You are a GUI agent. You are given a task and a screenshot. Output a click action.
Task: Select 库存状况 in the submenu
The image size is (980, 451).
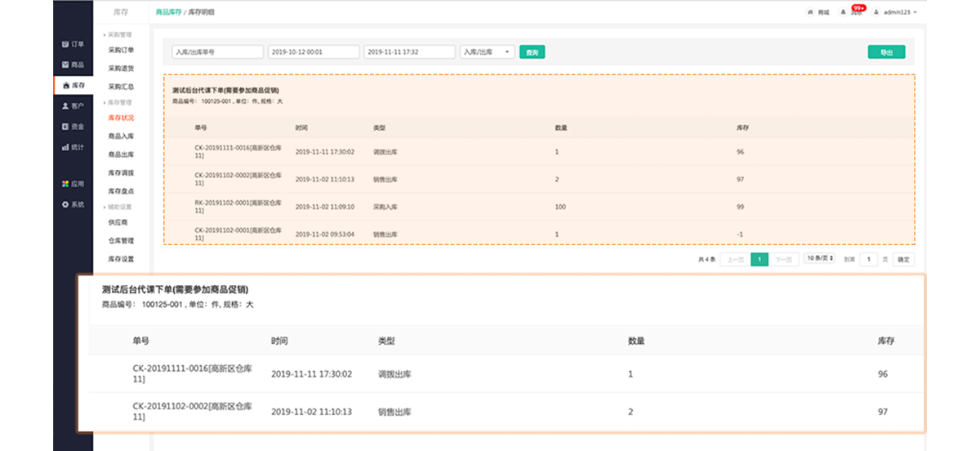121,118
